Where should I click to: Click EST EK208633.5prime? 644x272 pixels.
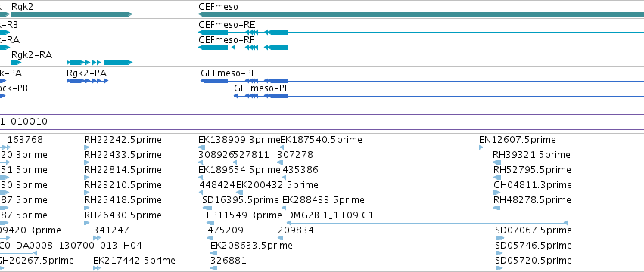pos(251,246)
